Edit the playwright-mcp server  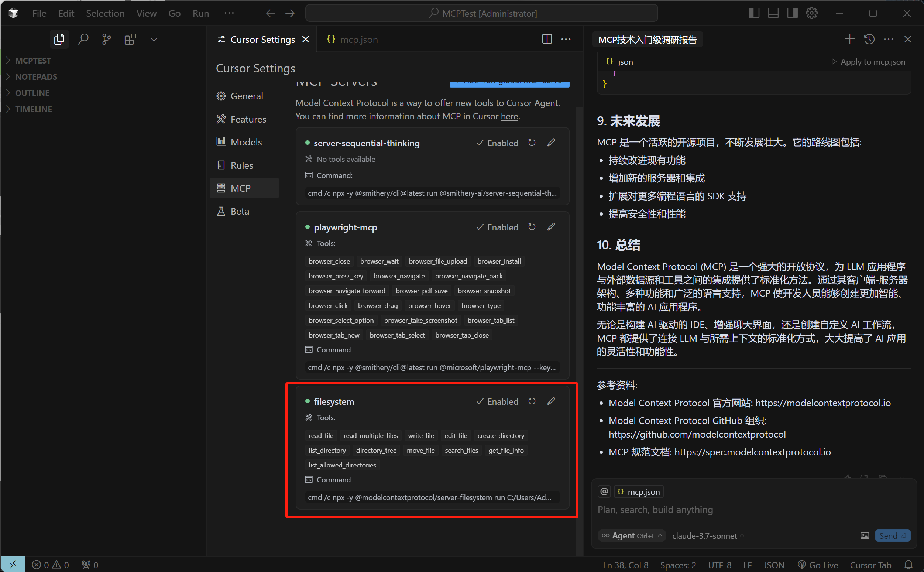[x=551, y=227]
